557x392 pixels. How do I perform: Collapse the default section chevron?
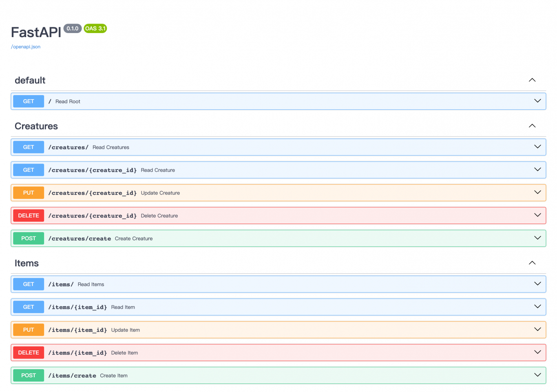pyautogui.click(x=532, y=80)
